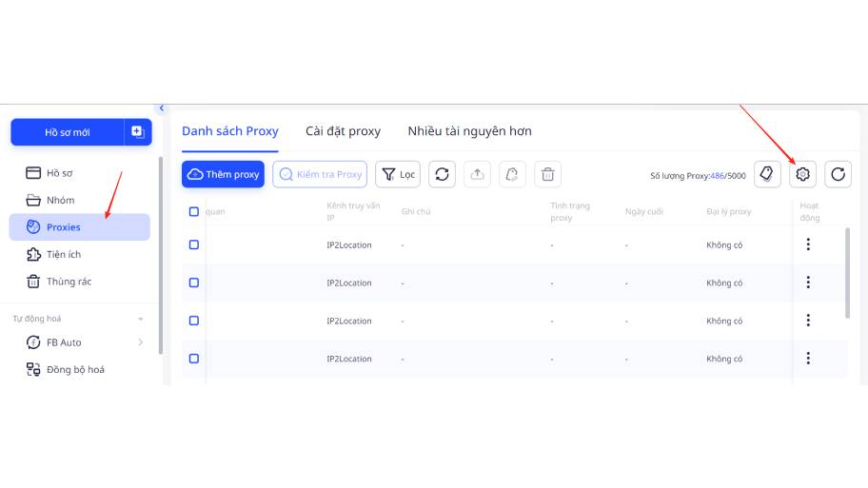Screen dimensions: 868x488
Task: Open the third row's three-dot menu
Action: 808,320
